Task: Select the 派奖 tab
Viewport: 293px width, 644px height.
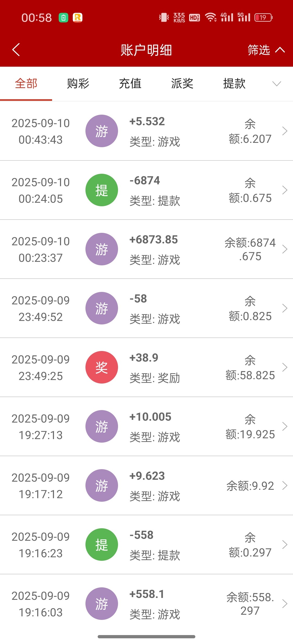Action: pyautogui.click(x=182, y=83)
